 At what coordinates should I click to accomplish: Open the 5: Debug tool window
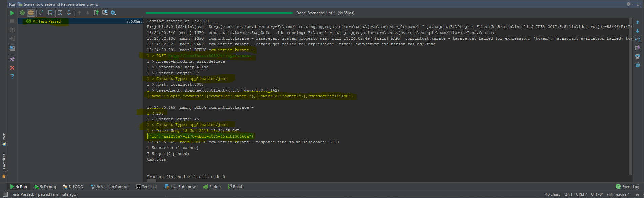click(45, 187)
